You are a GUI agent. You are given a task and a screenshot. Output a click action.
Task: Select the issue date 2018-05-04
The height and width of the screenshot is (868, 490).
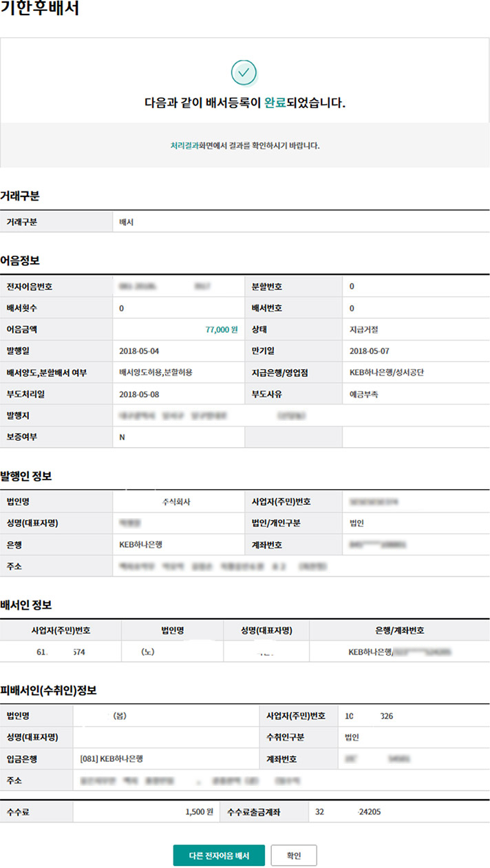point(139,351)
